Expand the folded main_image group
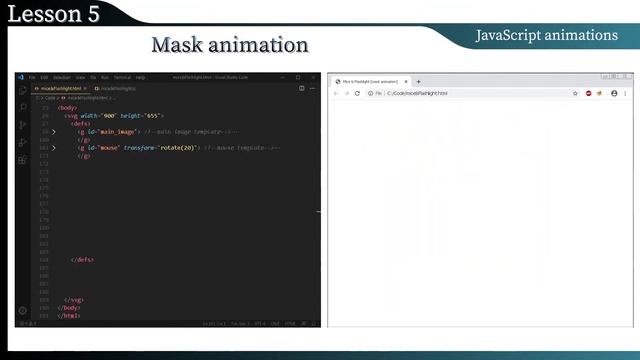640x360 pixels. 53,132
